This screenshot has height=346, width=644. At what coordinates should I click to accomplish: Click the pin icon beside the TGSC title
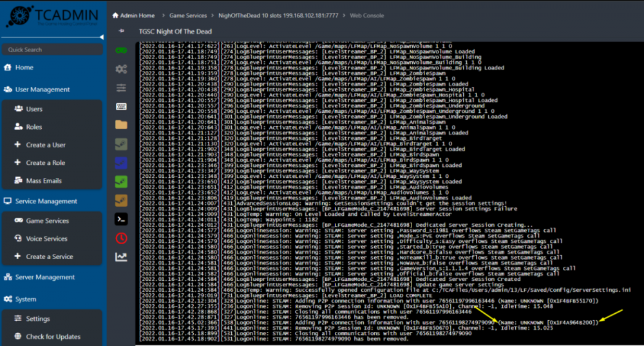pos(122,30)
